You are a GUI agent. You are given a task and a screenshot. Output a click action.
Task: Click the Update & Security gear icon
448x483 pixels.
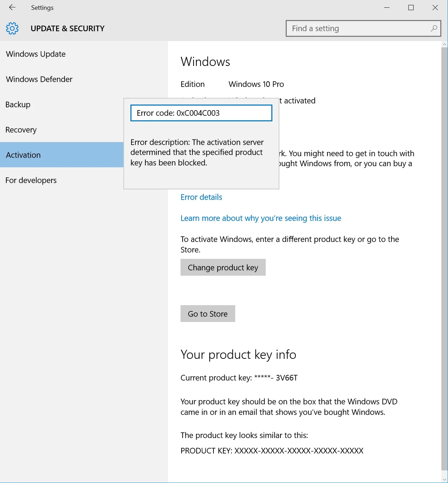(x=12, y=28)
